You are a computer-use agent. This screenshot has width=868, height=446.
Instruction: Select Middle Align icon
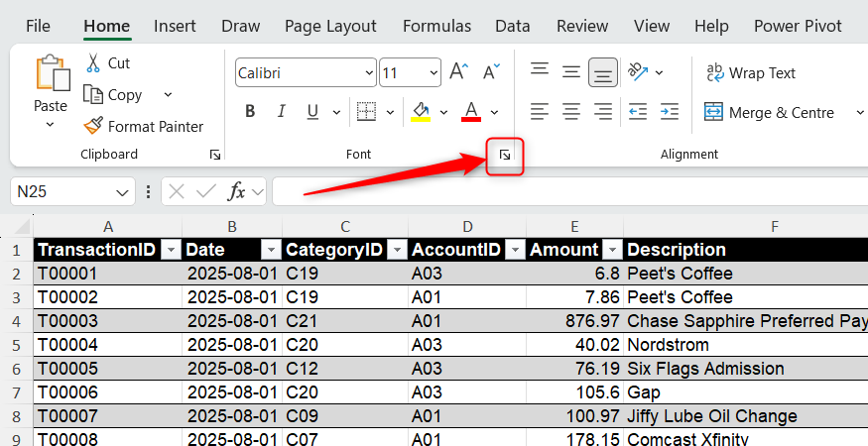click(x=570, y=72)
